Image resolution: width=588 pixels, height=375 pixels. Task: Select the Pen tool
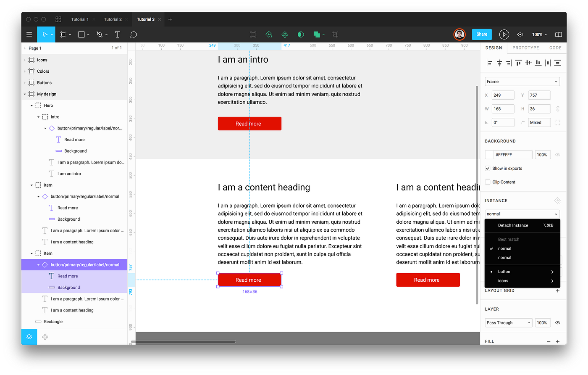100,34
